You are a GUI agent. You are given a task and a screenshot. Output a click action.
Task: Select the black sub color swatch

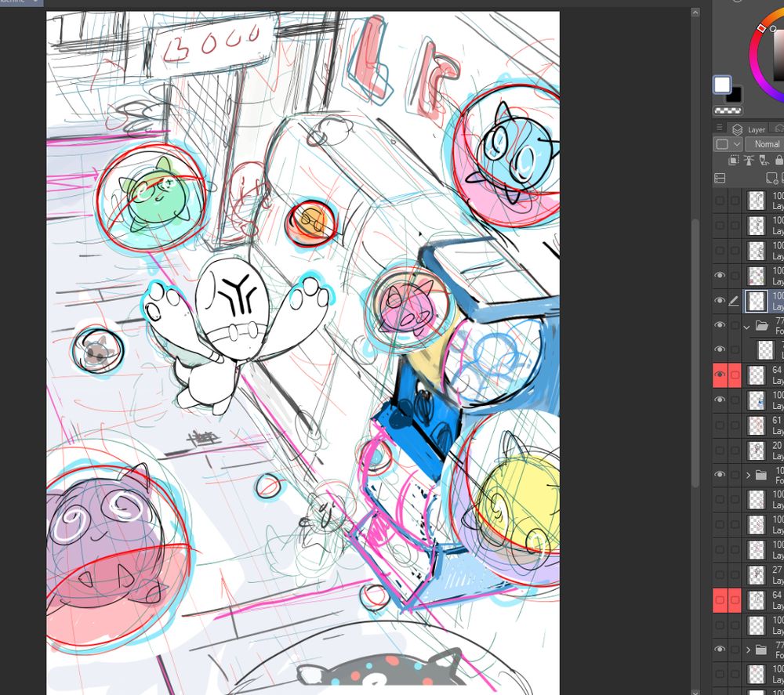point(735,96)
